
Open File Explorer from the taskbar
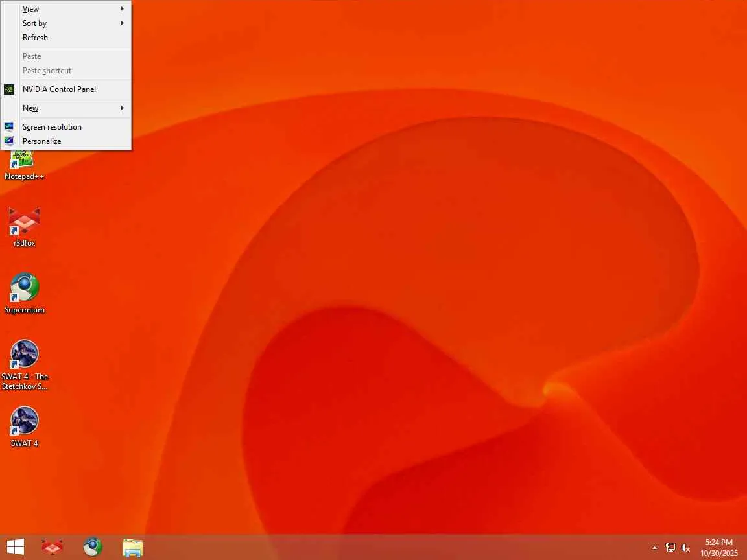(132, 547)
